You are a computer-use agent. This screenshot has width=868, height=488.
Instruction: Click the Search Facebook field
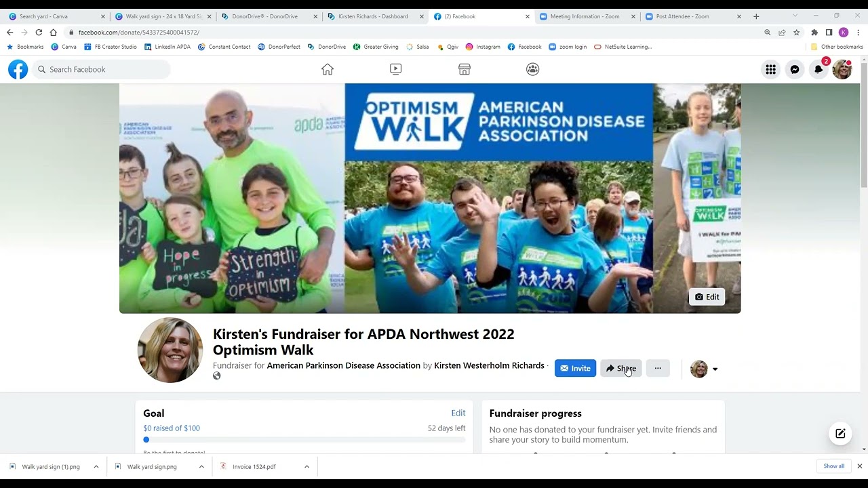tap(102, 69)
